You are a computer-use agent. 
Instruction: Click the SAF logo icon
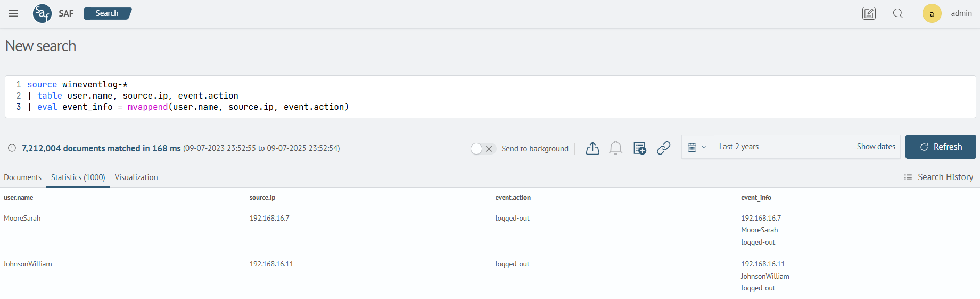tap(42, 13)
